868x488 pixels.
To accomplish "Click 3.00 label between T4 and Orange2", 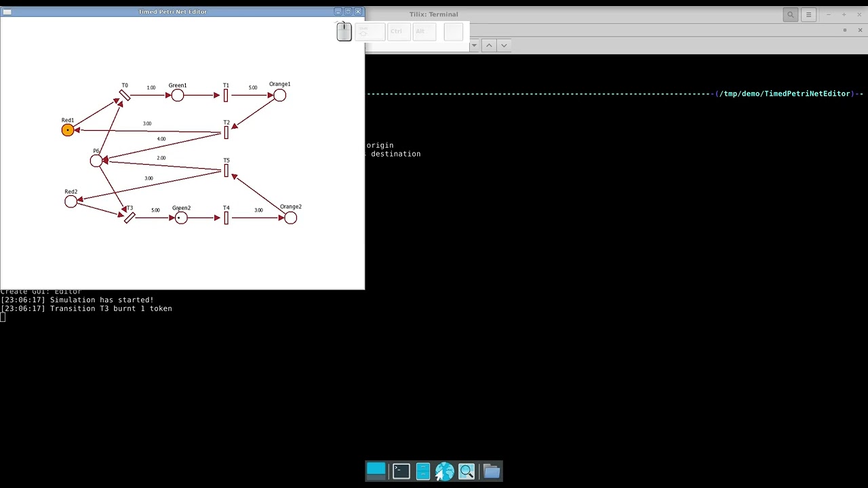I will pos(258,210).
